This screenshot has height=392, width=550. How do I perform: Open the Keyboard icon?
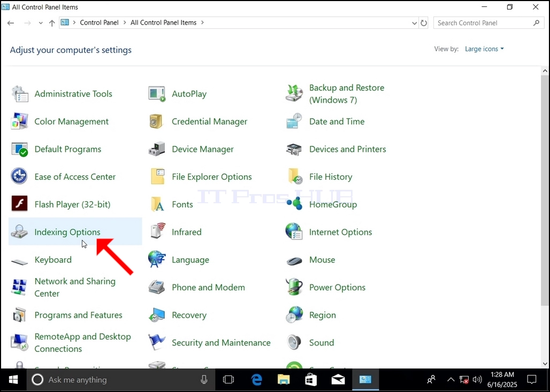point(20,261)
